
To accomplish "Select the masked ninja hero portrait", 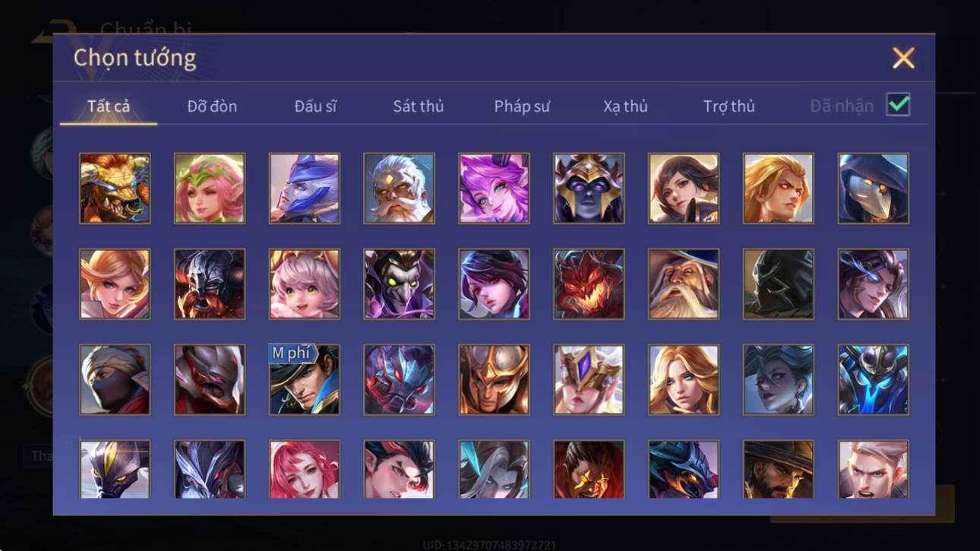I will pyautogui.click(x=115, y=380).
